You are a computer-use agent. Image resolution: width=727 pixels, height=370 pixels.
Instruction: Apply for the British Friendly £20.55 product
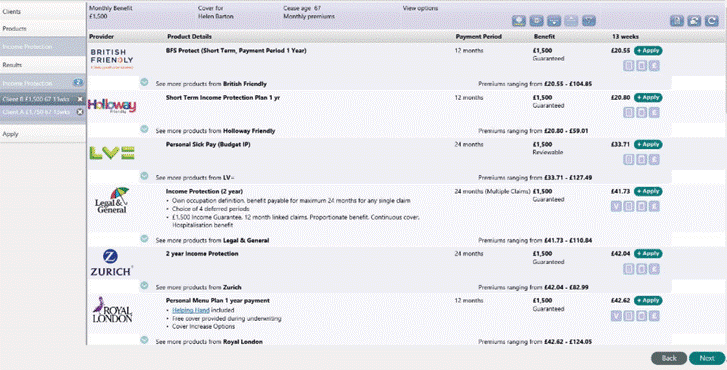point(648,51)
